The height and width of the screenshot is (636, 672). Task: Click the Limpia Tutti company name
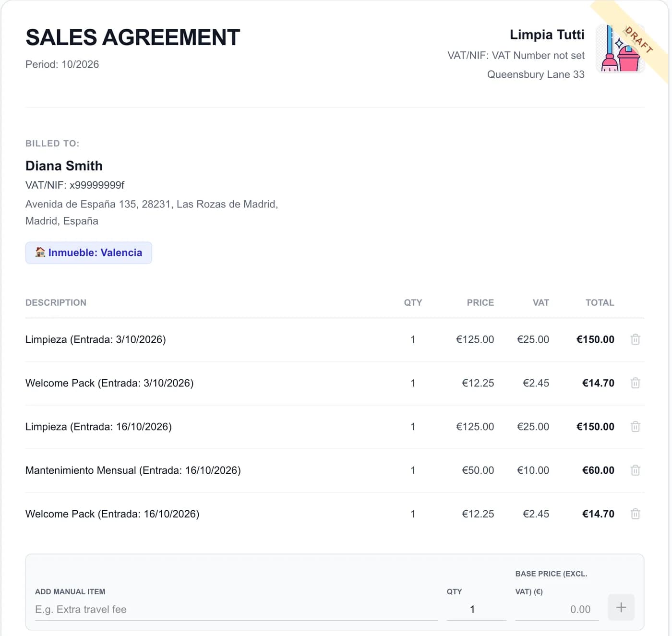coord(547,35)
